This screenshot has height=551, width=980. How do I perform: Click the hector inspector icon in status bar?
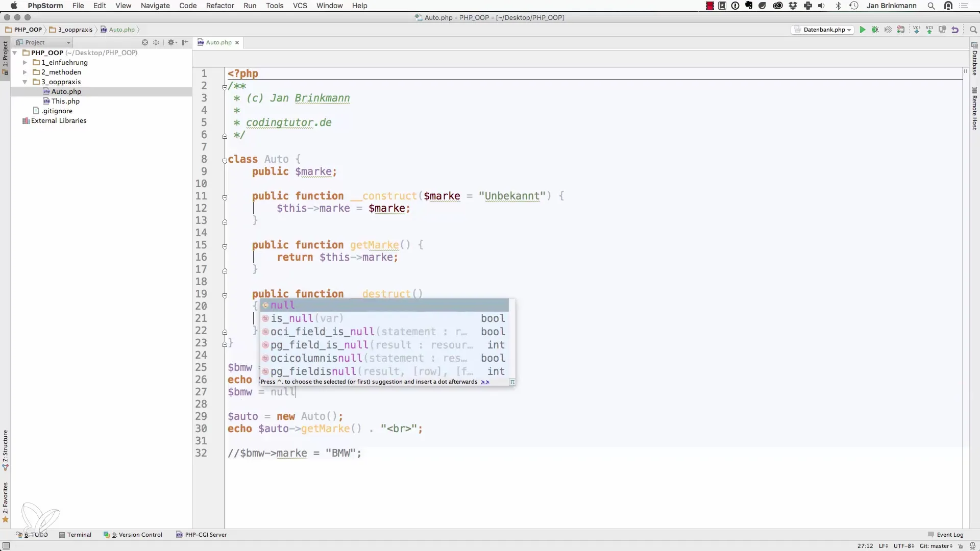pos(973,546)
